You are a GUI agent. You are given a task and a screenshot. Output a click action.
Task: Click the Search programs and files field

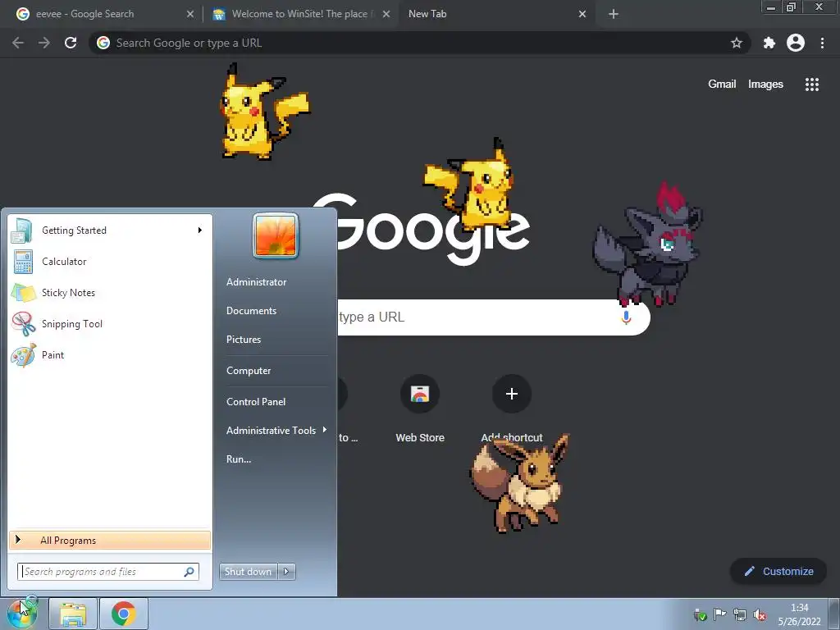(108, 572)
